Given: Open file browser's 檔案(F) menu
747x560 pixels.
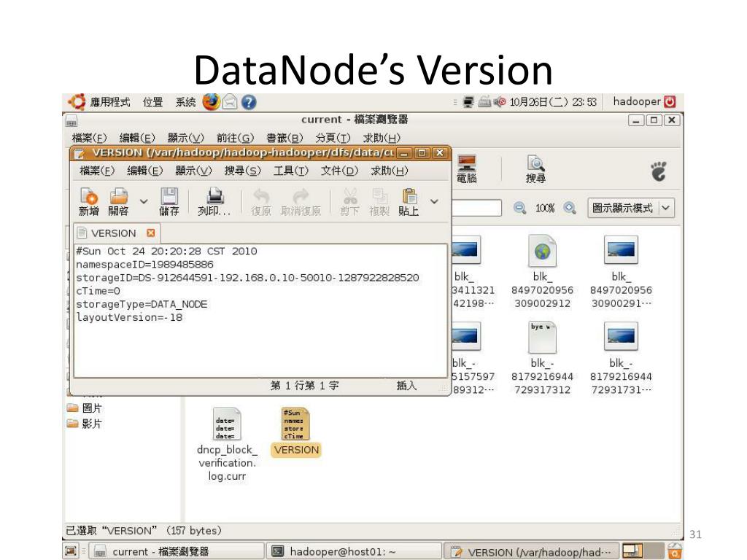Looking at the screenshot, I should click(x=88, y=138).
